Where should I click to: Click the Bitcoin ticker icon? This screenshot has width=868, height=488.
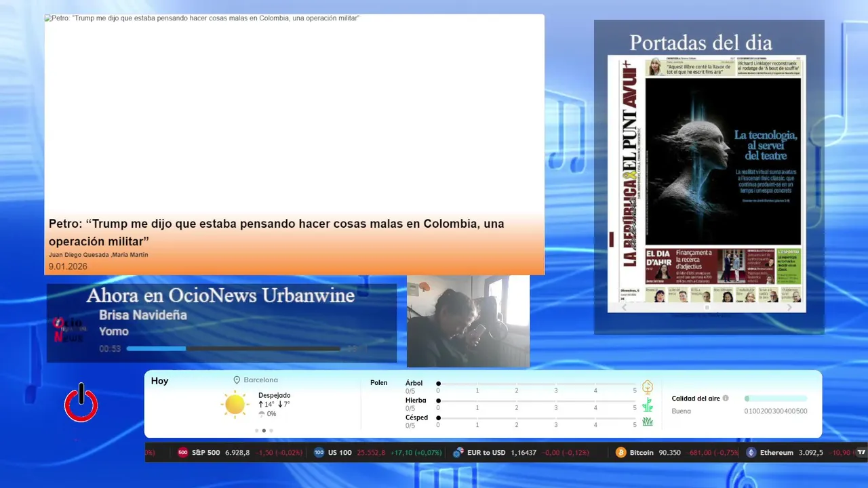click(620, 453)
